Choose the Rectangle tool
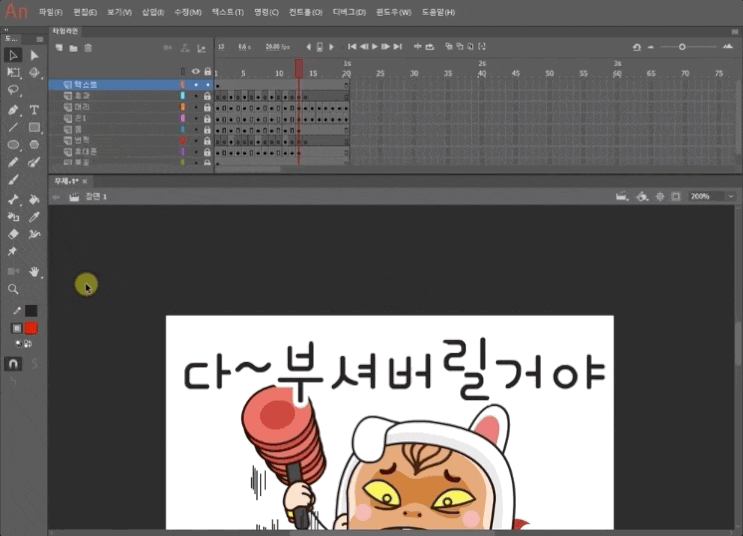 click(34, 127)
